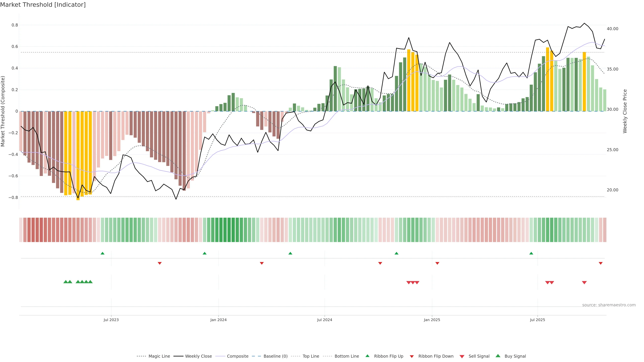Click the Sell Signal legend triangle icon
The image size is (644, 362).
point(462,356)
